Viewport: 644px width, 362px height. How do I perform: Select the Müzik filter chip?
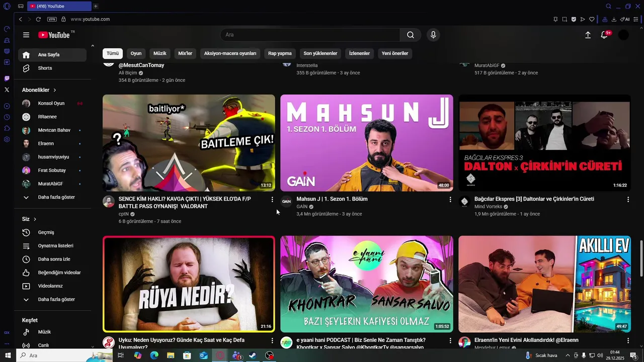point(160,53)
